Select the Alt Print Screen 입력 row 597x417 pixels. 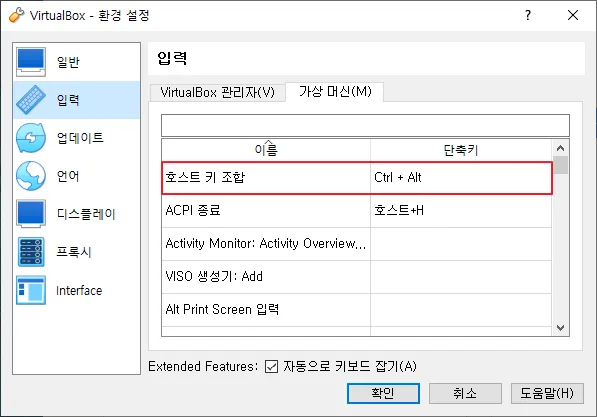[357, 310]
